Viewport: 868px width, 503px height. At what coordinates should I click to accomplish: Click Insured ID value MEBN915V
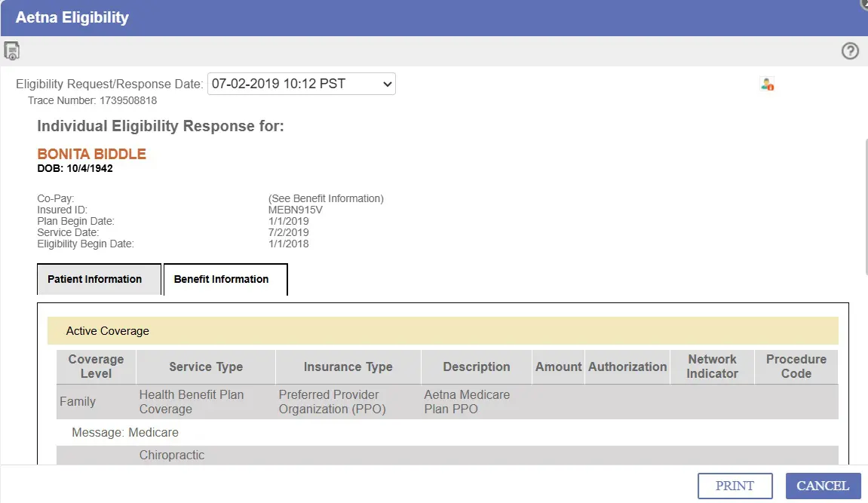pos(295,210)
